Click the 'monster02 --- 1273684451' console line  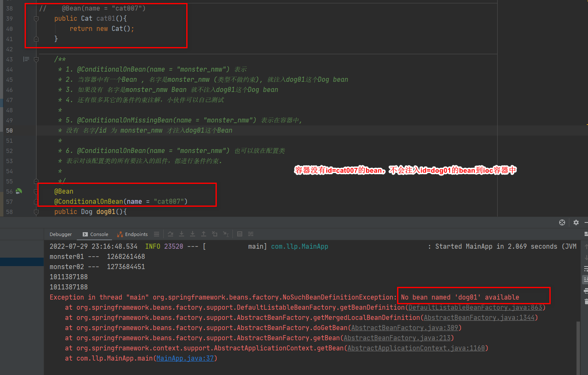(97, 267)
